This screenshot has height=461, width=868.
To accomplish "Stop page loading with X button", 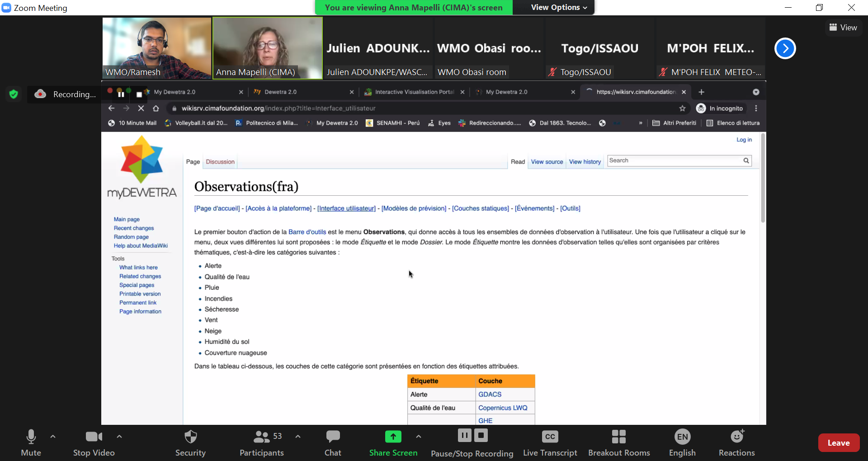I will pos(141,108).
